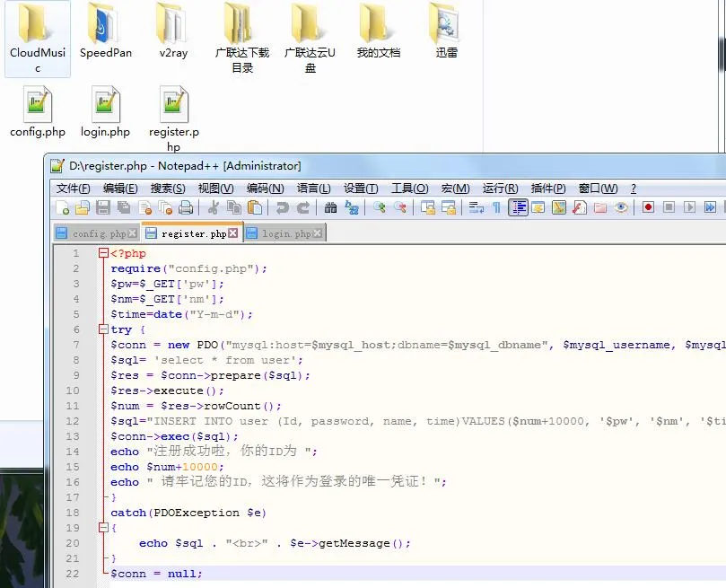The width and height of the screenshot is (726, 588).
Task: Collapse the try block fold marker
Action: pos(103,329)
